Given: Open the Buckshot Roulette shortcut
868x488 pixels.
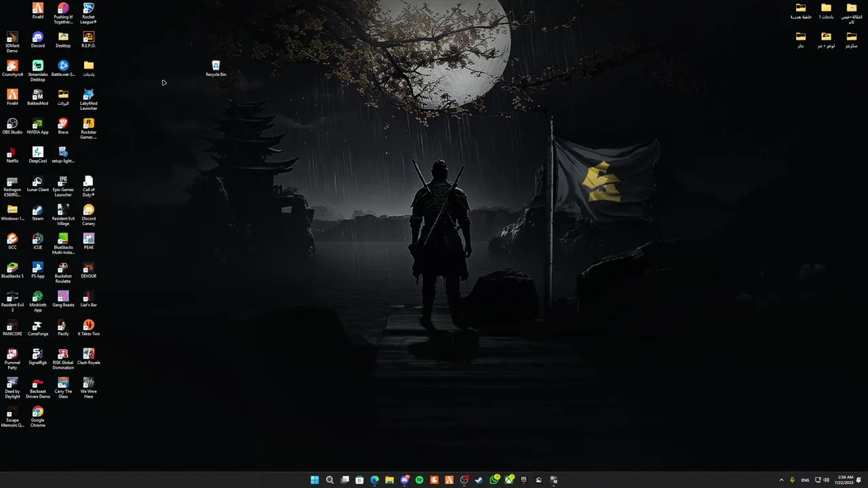Looking at the screenshot, I should tap(63, 272).
